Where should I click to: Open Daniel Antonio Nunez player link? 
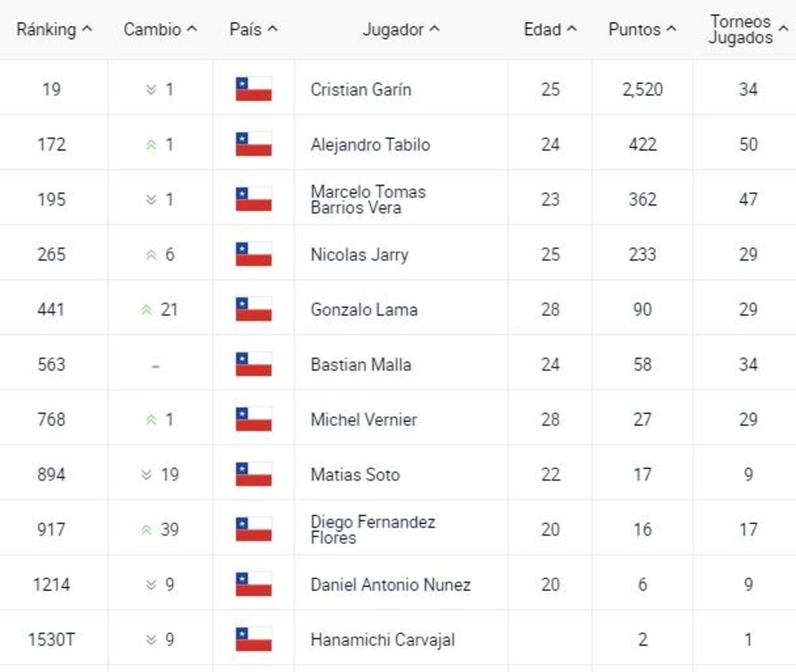(391, 584)
